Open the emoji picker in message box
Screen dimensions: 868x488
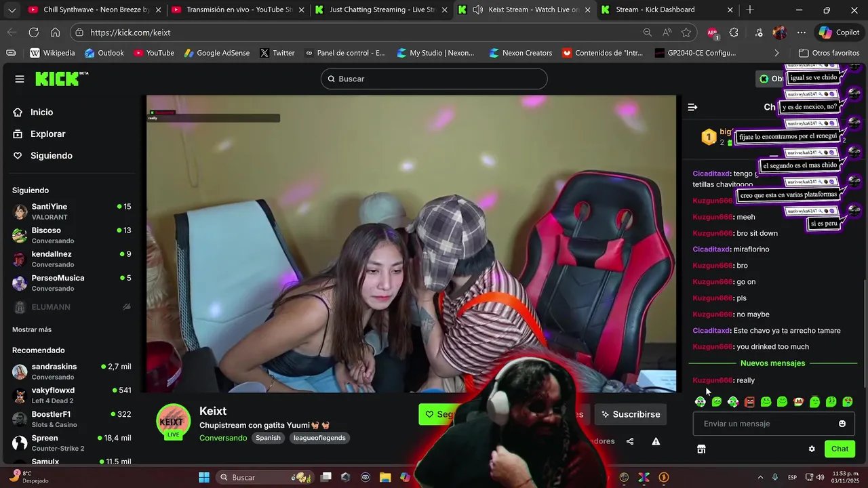point(842,424)
